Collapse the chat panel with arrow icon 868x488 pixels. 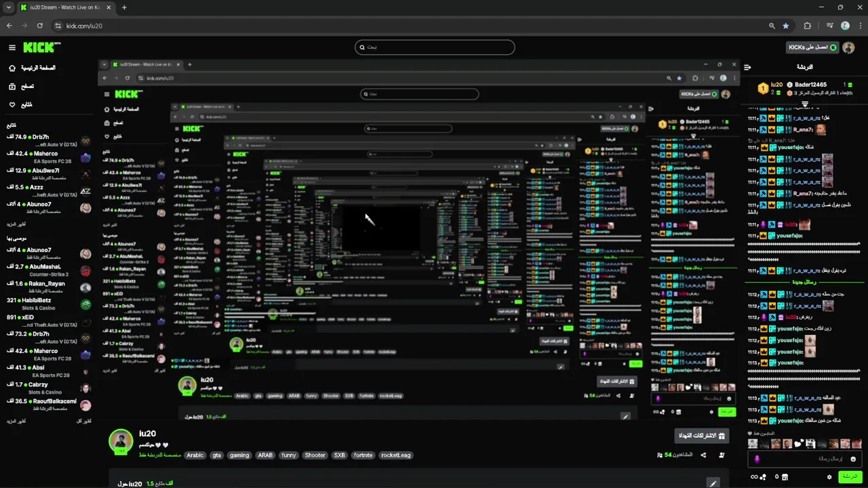click(x=747, y=67)
